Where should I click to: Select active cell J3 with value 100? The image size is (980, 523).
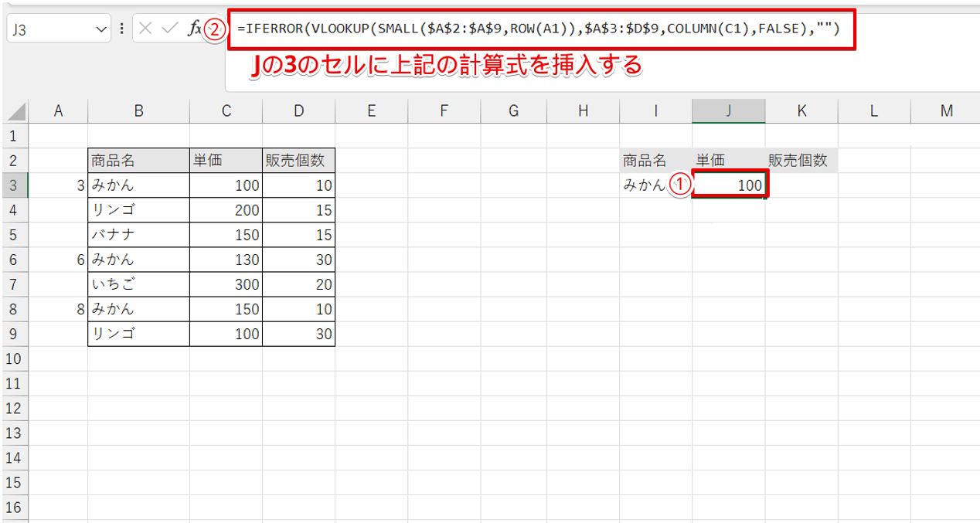[x=729, y=185]
